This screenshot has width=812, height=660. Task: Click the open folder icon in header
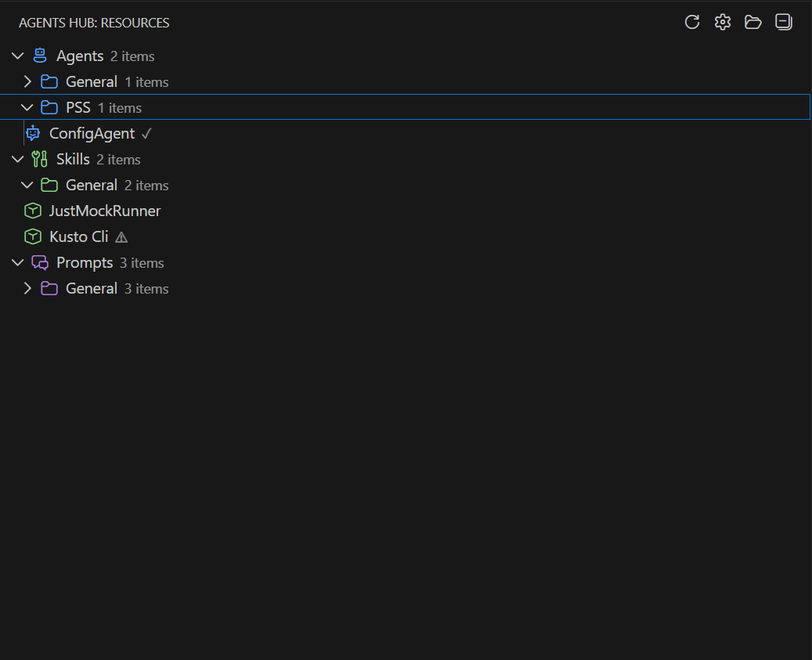tap(752, 22)
